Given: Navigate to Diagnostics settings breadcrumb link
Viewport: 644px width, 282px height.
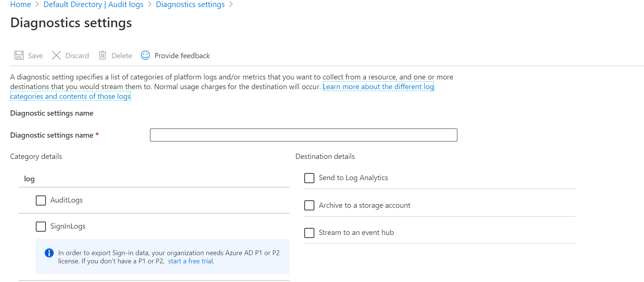Looking at the screenshot, I should [x=190, y=4].
